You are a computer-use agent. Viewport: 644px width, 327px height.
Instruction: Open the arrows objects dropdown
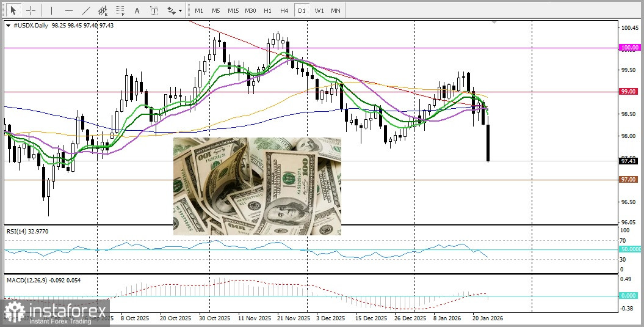click(x=175, y=10)
